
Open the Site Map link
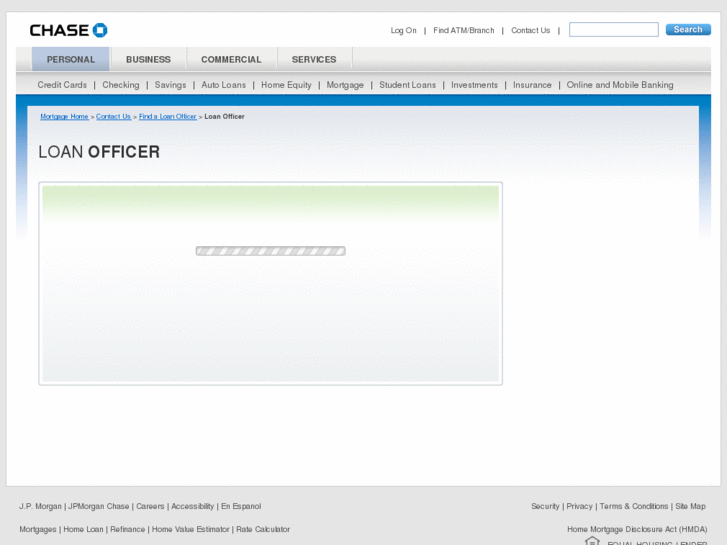click(x=690, y=506)
